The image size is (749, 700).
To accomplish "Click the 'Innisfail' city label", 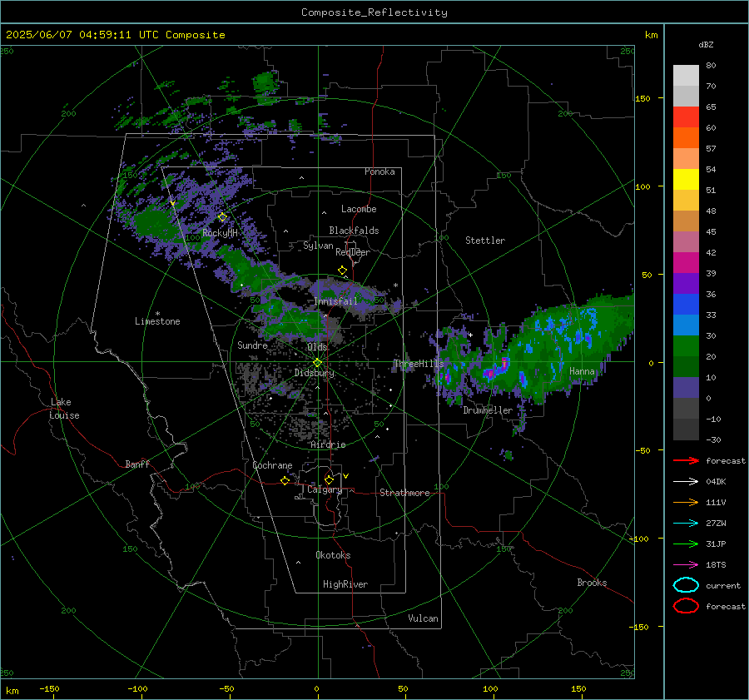I will 335,301.
